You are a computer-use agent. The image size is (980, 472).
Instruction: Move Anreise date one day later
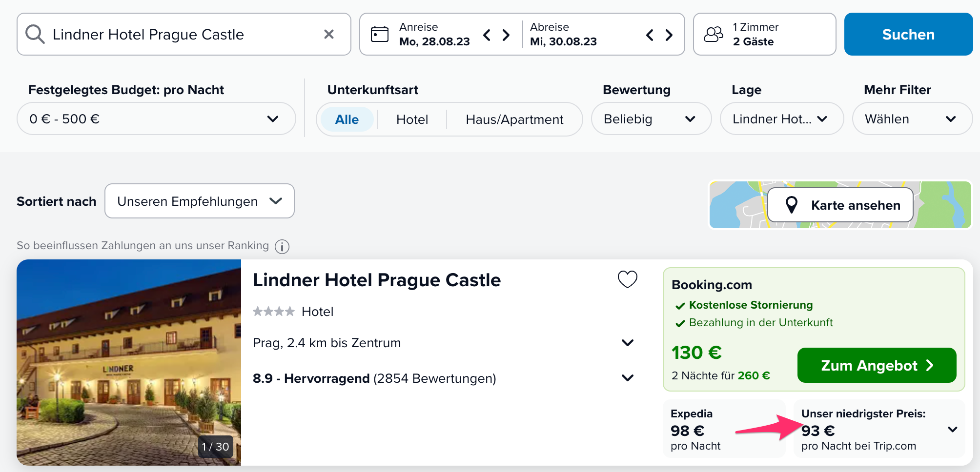tap(506, 35)
